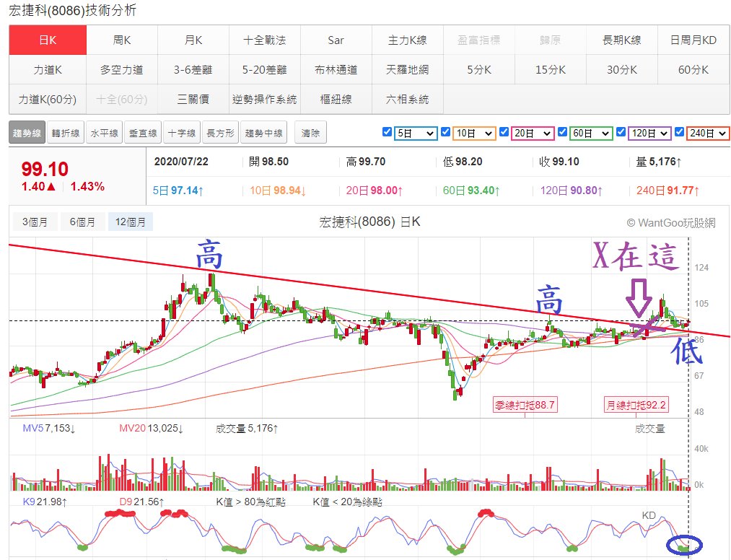Select the 60分K tab
Screen dimensions: 731x560
pyautogui.click(x=693, y=70)
